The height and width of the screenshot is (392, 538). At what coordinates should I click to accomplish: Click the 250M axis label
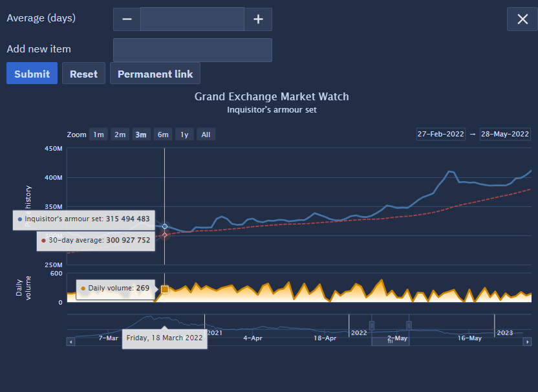point(54,265)
